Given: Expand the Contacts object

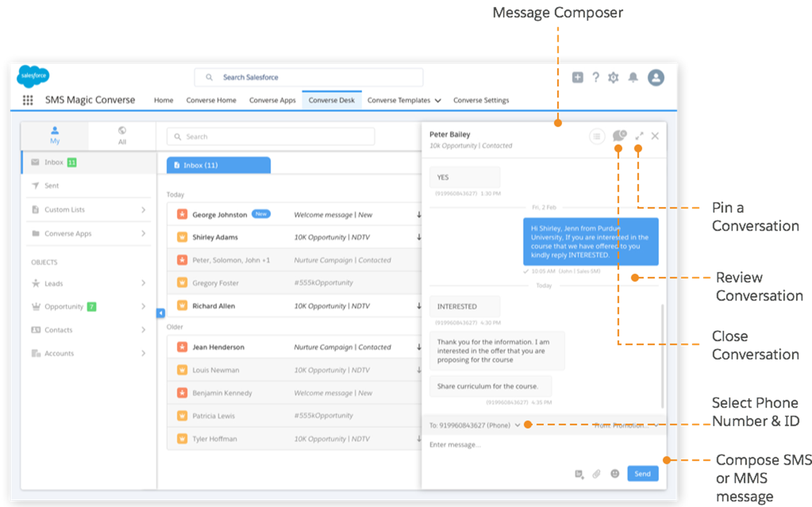Looking at the screenshot, I should click(x=143, y=330).
